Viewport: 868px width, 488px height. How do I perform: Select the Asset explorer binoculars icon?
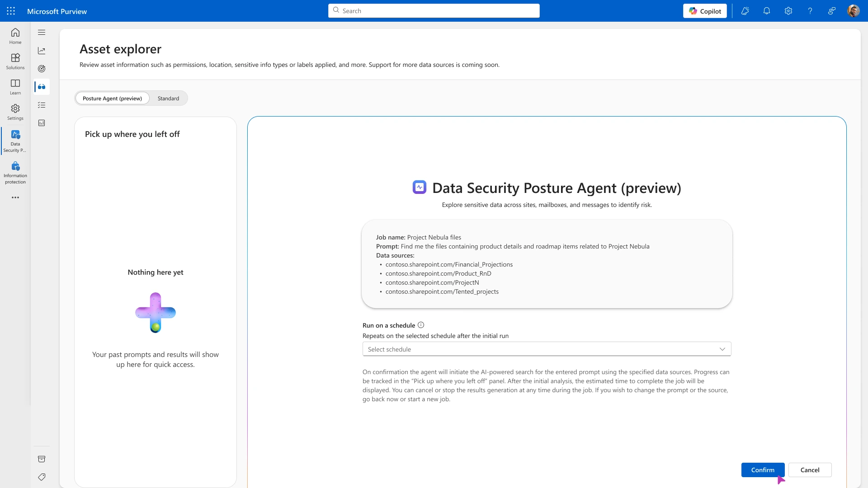[42, 87]
